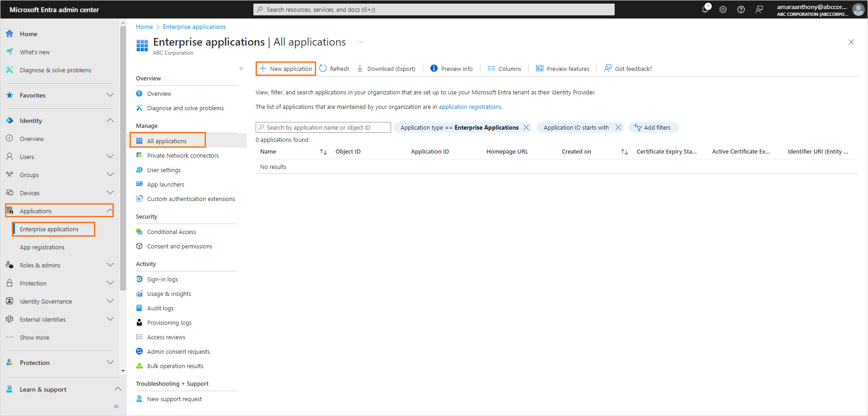Click the Home icon in left navigation
This screenshot has height=416, width=868.
pyautogui.click(x=9, y=34)
